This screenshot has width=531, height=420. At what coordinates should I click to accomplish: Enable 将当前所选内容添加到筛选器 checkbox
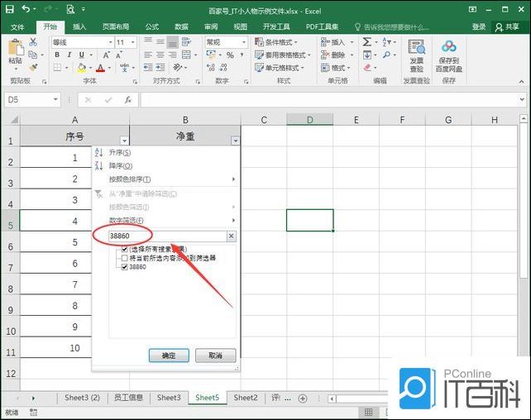[x=125, y=258]
